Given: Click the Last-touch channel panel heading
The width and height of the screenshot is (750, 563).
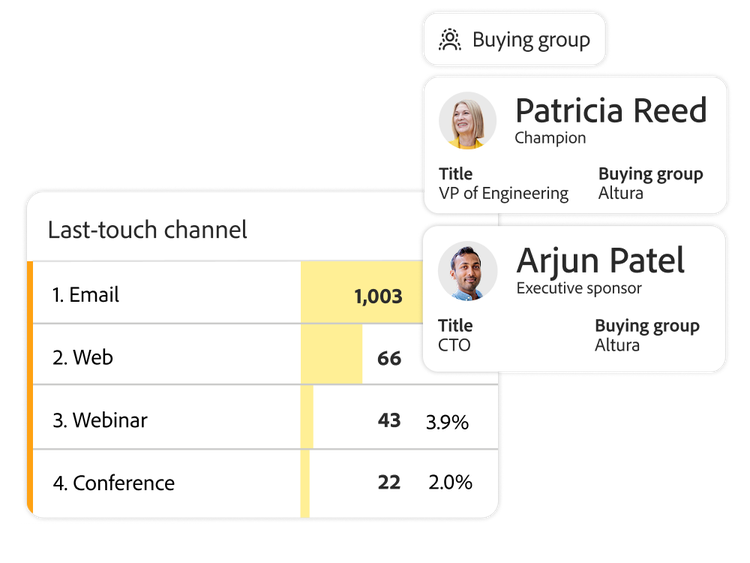Looking at the screenshot, I should click(147, 229).
